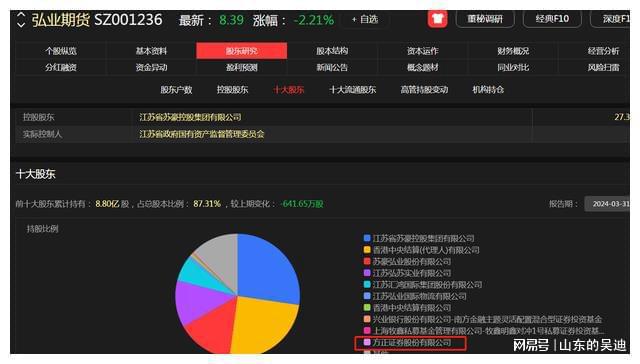Image resolution: width=640 pixels, height=364 pixels.
Task: Open the 江苏省政府国有资产监督管理委员会 link
Action: pos(202,134)
